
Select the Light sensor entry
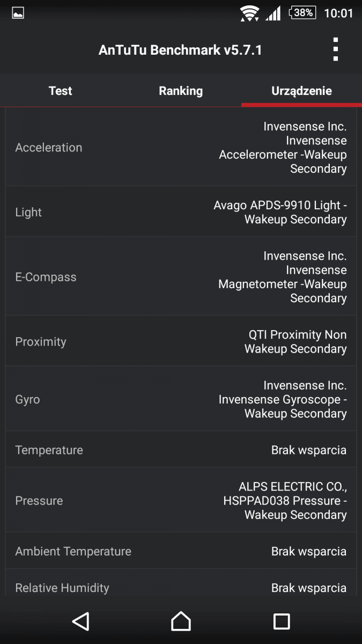(181, 212)
